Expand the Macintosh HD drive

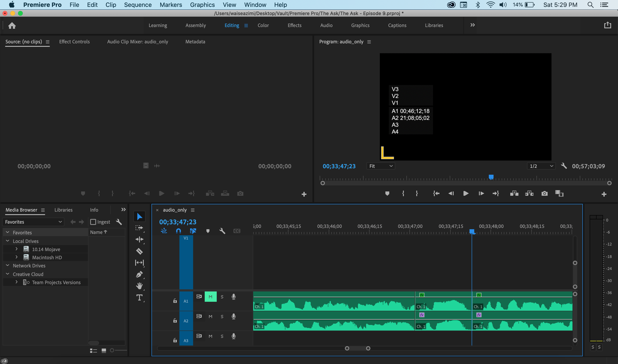coord(17,257)
